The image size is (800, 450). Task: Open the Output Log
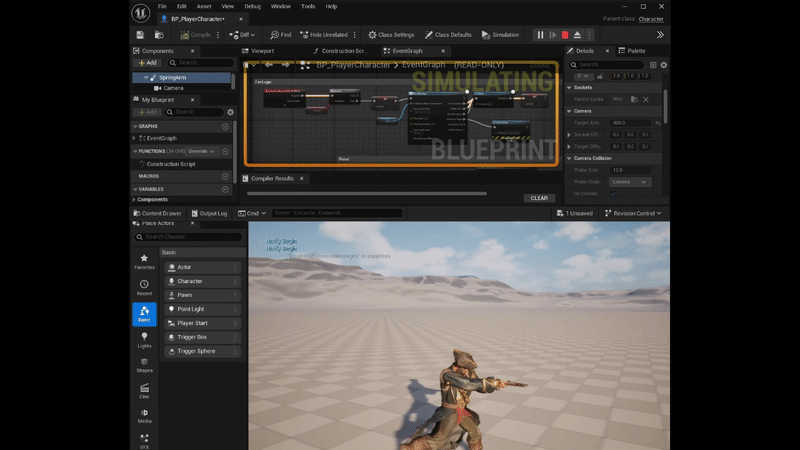click(x=209, y=213)
